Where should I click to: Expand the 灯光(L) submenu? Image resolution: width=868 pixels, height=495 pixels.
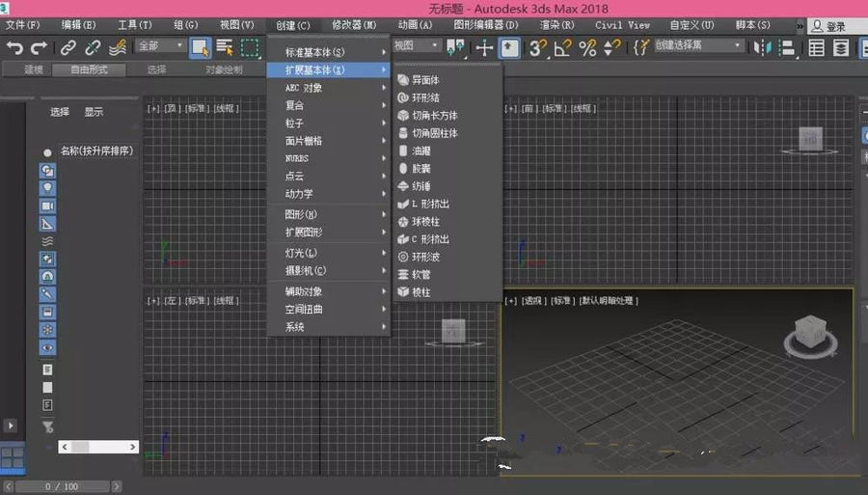329,253
